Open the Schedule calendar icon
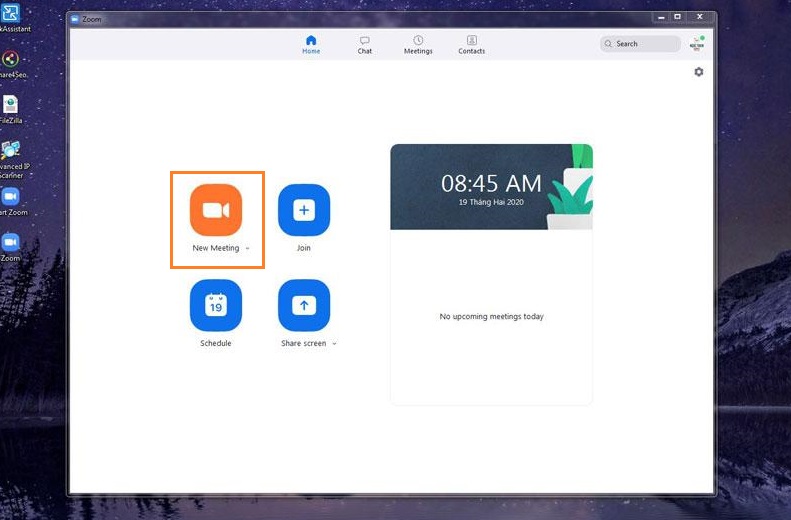This screenshot has width=791, height=520. point(216,305)
